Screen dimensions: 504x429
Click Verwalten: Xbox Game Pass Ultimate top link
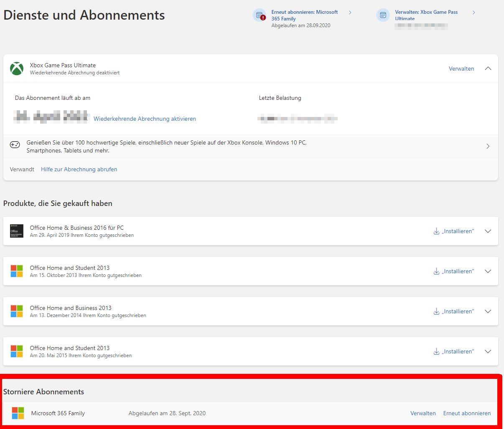point(426,15)
